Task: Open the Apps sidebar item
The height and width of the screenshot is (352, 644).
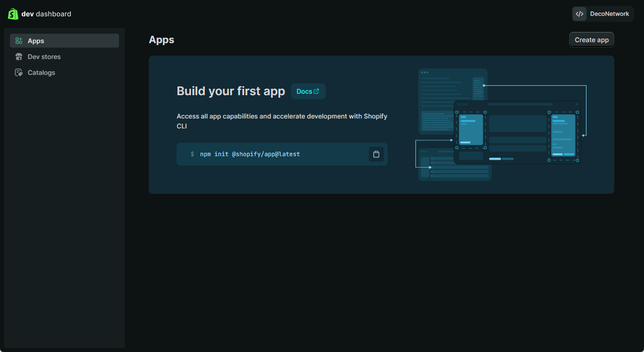Action: click(x=64, y=41)
